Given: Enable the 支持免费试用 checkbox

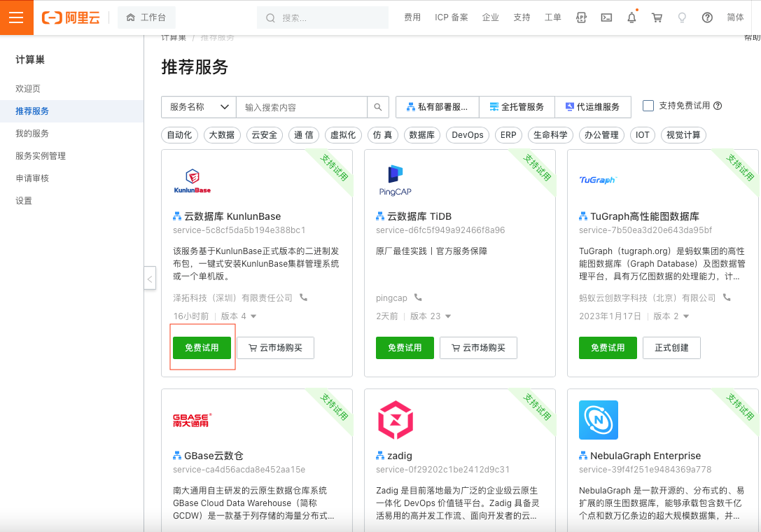Looking at the screenshot, I should (x=648, y=106).
